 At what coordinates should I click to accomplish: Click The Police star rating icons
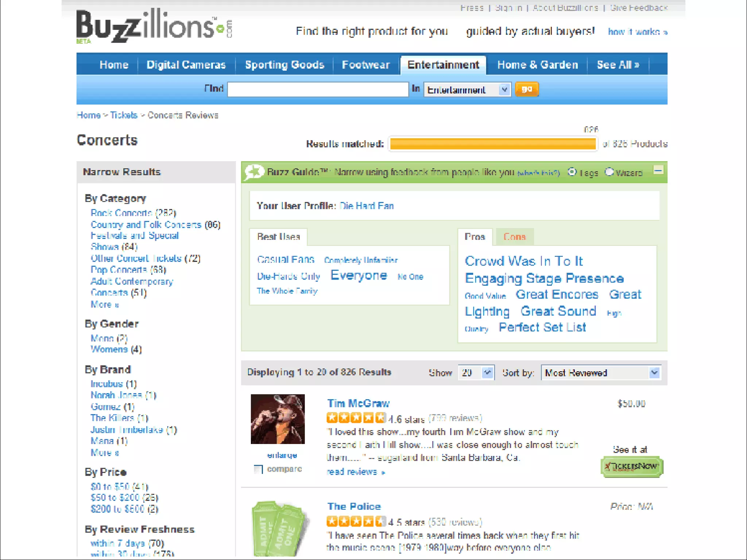coord(356,521)
